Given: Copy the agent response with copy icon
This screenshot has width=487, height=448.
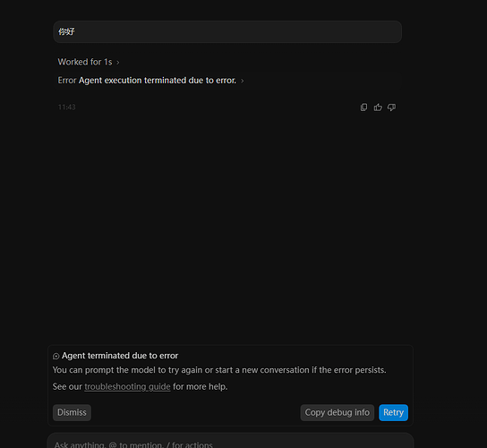Looking at the screenshot, I should click(x=363, y=108).
